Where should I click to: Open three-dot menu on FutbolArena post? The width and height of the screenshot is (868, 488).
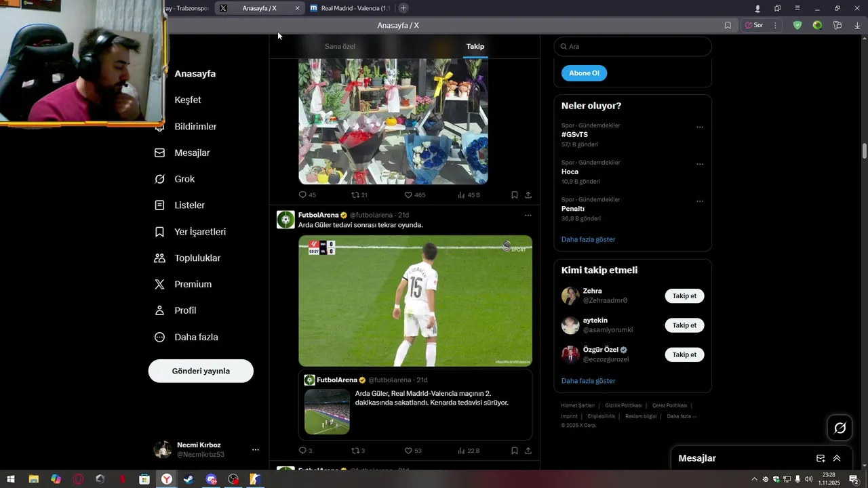(528, 216)
